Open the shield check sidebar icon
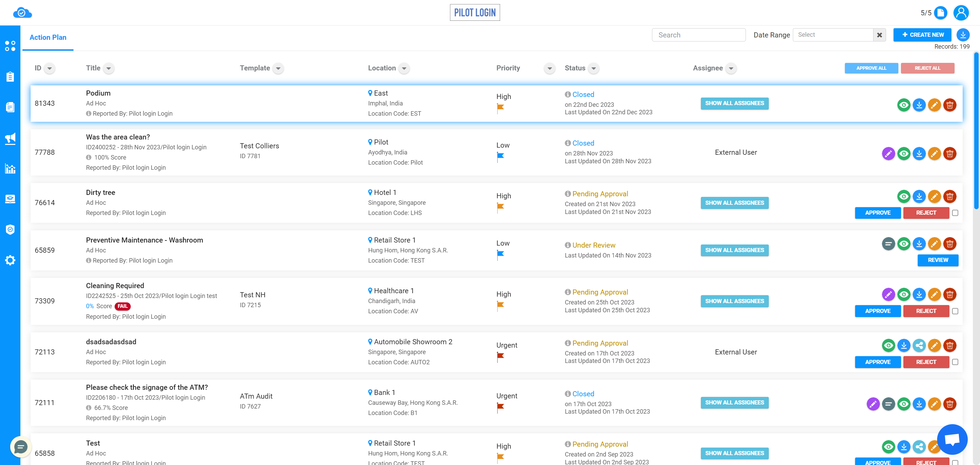 [10, 229]
